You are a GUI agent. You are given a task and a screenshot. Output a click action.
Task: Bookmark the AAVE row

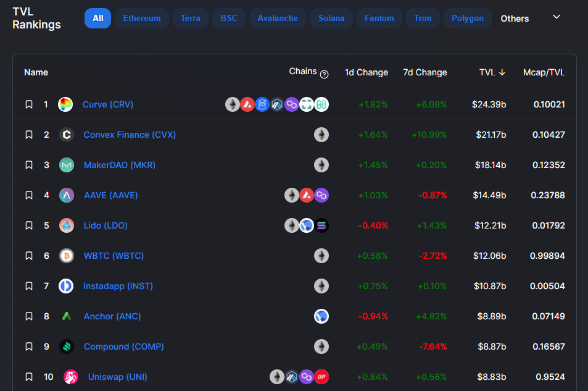tap(29, 195)
